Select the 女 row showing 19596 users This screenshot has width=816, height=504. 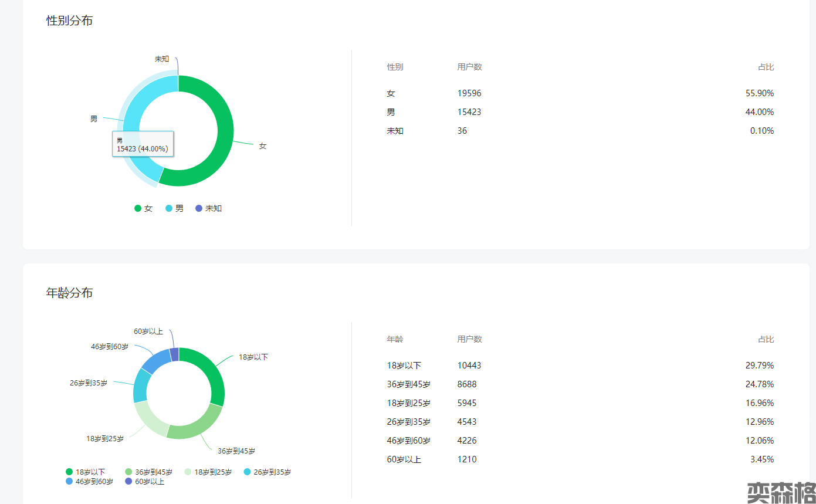tap(580, 93)
